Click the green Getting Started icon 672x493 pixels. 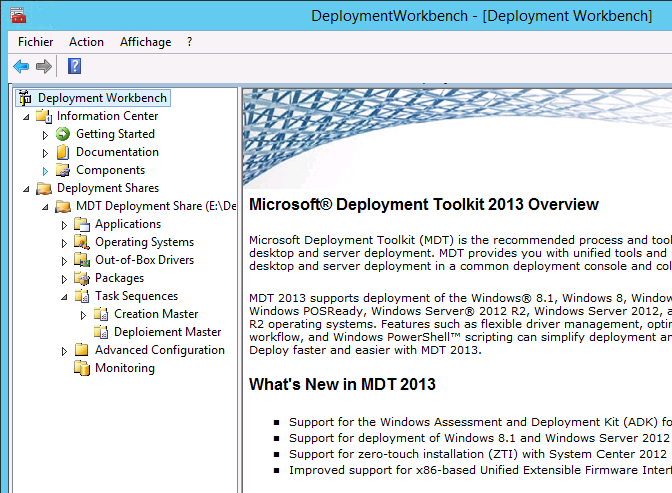coord(63,134)
